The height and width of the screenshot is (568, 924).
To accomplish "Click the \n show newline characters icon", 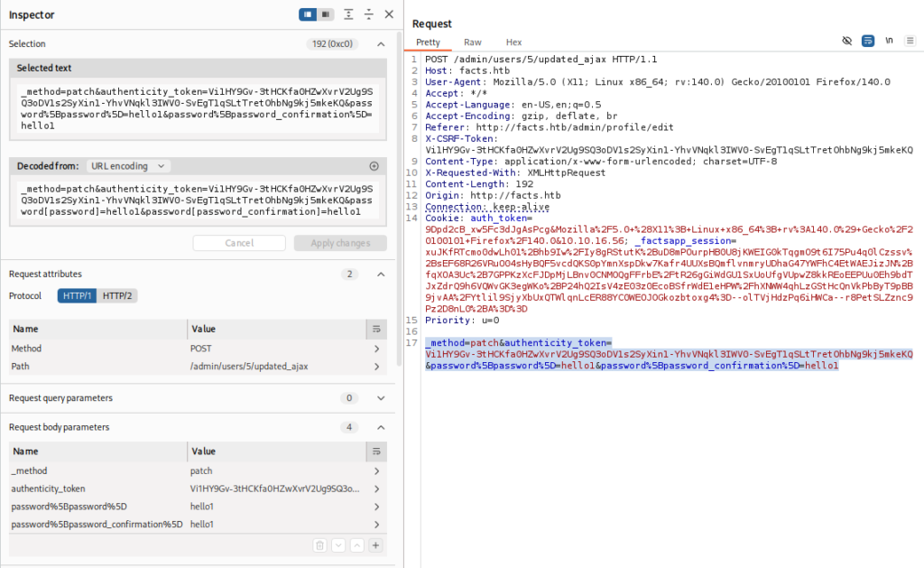I will pyautogui.click(x=889, y=41).
